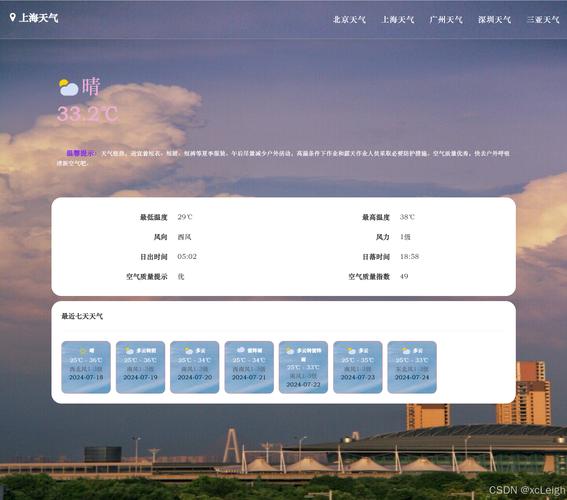Screen dimensions: 567x500
Task: Click the 空气质量指数 label
Action: tap(369, 277)
